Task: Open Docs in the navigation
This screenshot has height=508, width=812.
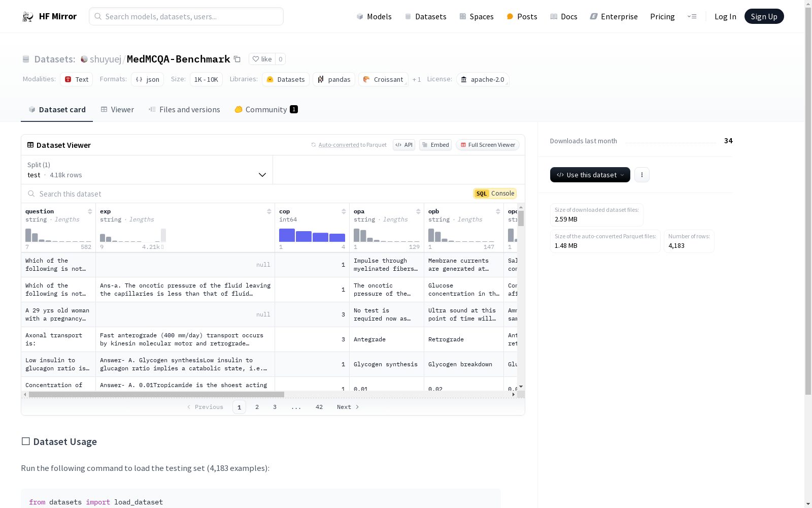Action: coord(564,17)
